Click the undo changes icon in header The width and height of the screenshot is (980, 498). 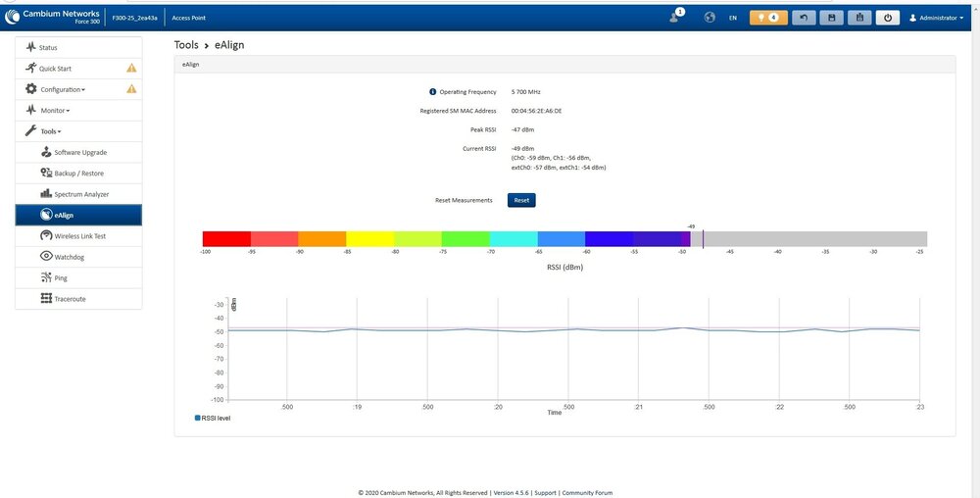pos(805,18)
